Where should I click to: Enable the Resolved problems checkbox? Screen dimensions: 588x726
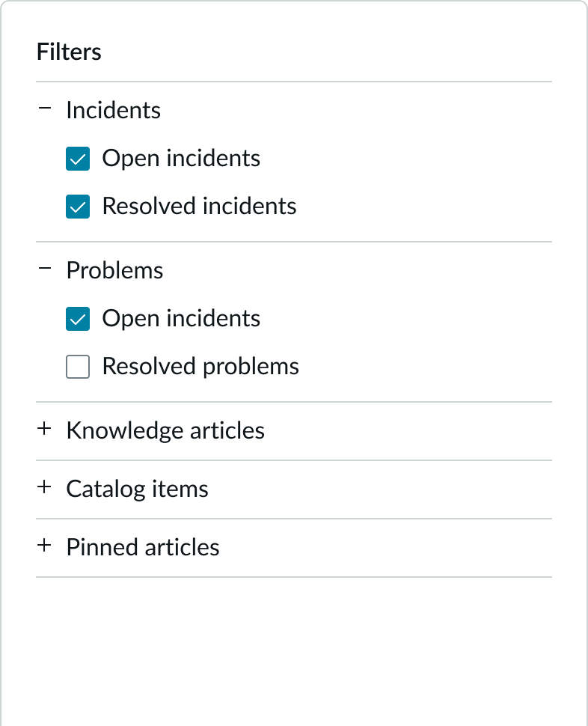pos(78,367)
